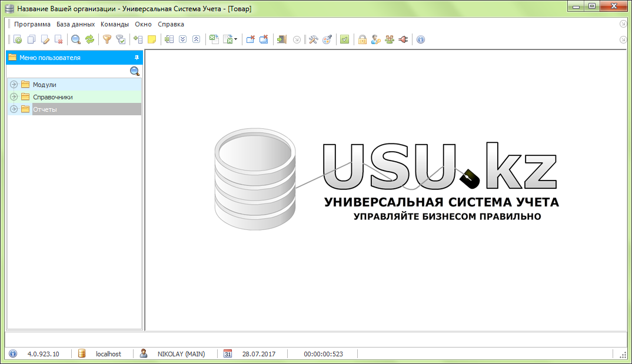Click the Delete record icon with red X
The width and height of the screenshot is (632, 364).
coord(59,39)
